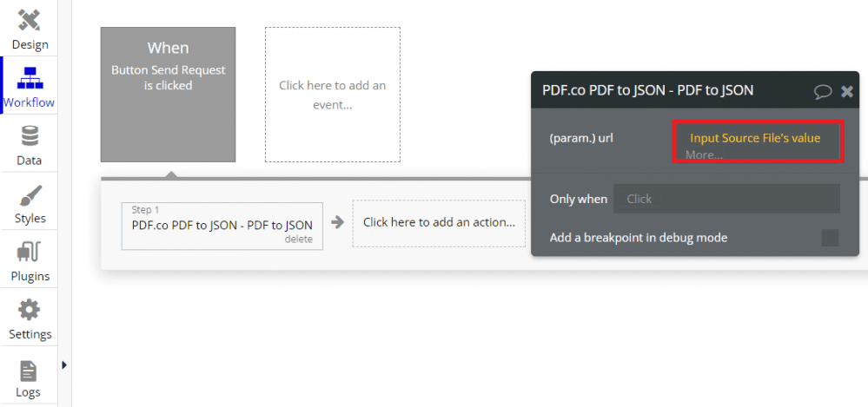Select the Button Send Request event block
The width and height of the screenshot is (868, 407).
[x=168, y=94]
